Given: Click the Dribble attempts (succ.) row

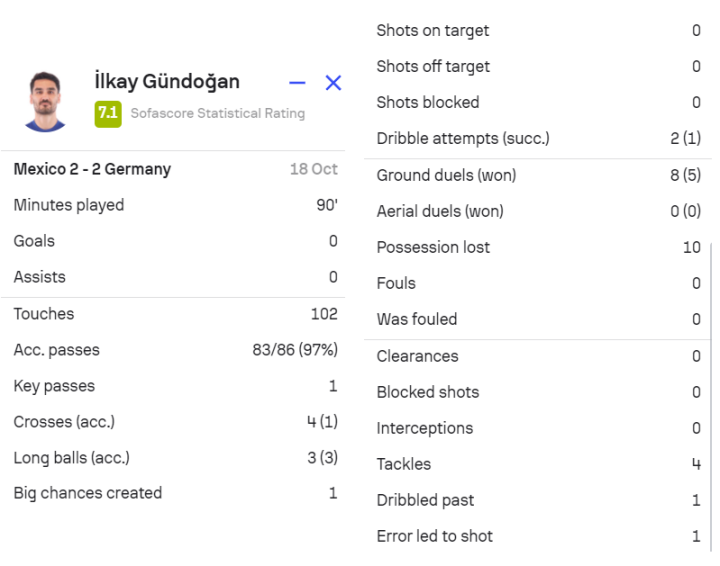Looking at the screenshot, I should point(538,138).
